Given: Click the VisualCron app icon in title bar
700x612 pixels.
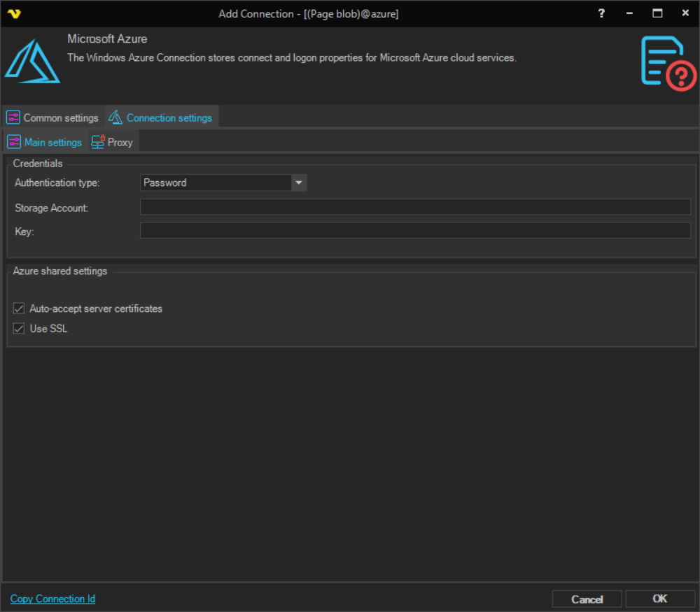Looking at the screenshot, I should click(x=14, y=13).
